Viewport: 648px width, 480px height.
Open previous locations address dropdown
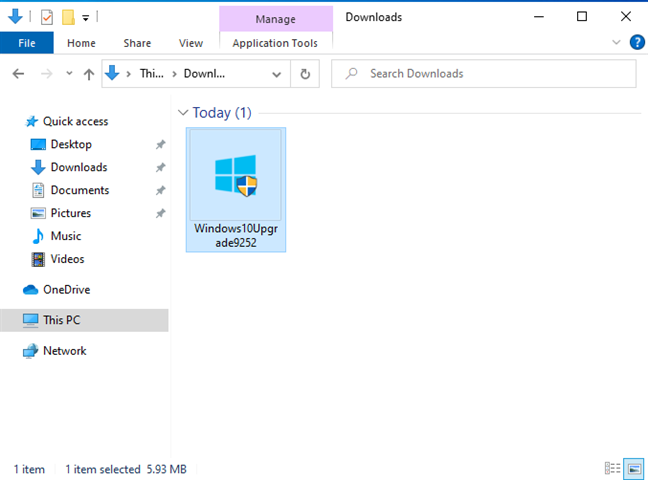pos(276,74)
